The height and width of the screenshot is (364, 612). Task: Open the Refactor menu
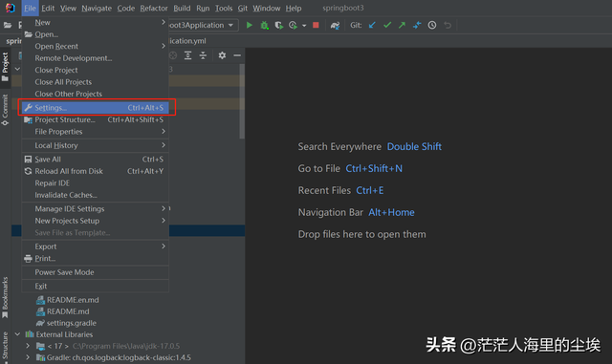pyautogui.click(x=154, y=9)
